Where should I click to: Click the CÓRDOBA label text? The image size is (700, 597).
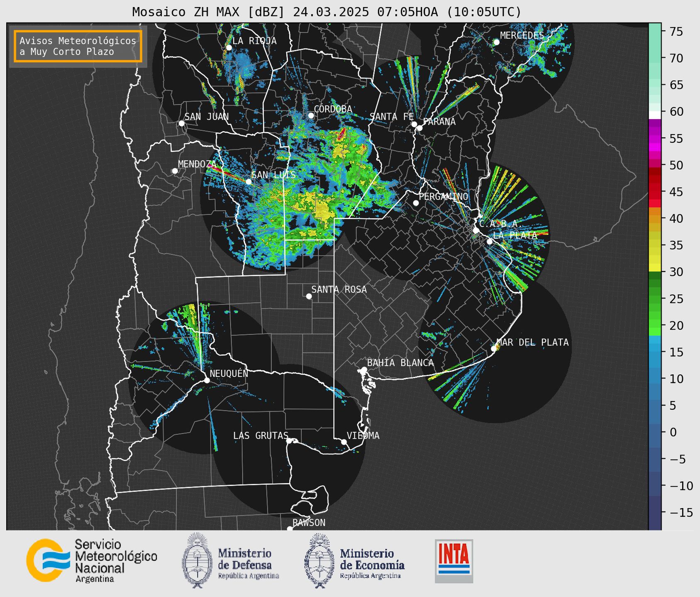(x=333, y=109)
